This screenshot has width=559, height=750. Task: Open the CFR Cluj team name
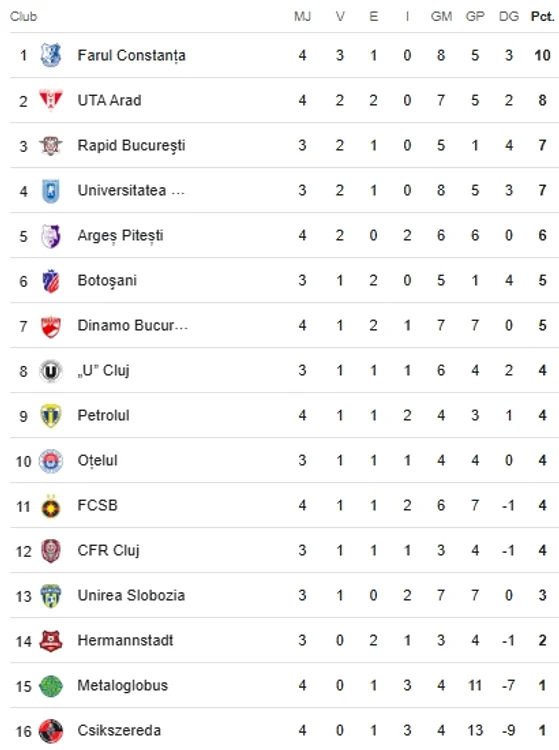point(109,551)
